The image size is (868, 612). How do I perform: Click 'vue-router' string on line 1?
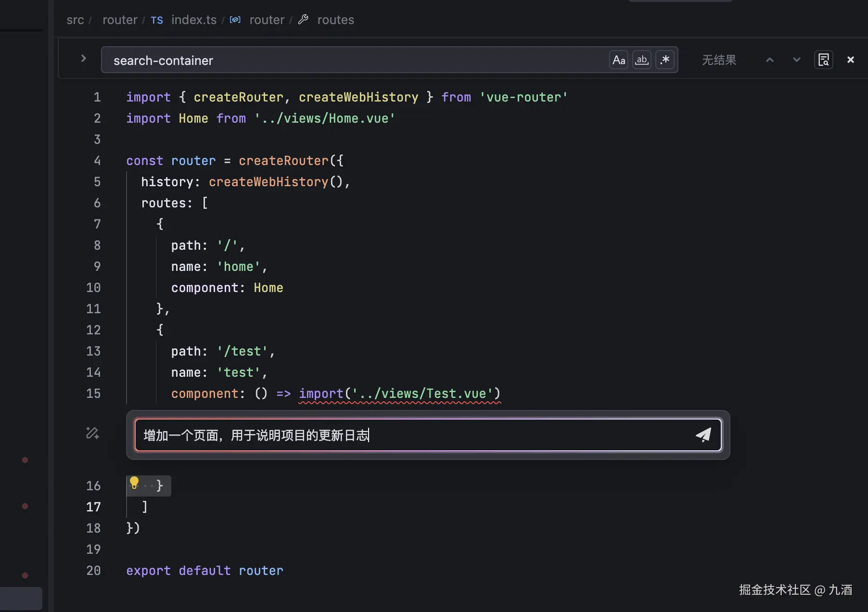[x=523, y=97]
